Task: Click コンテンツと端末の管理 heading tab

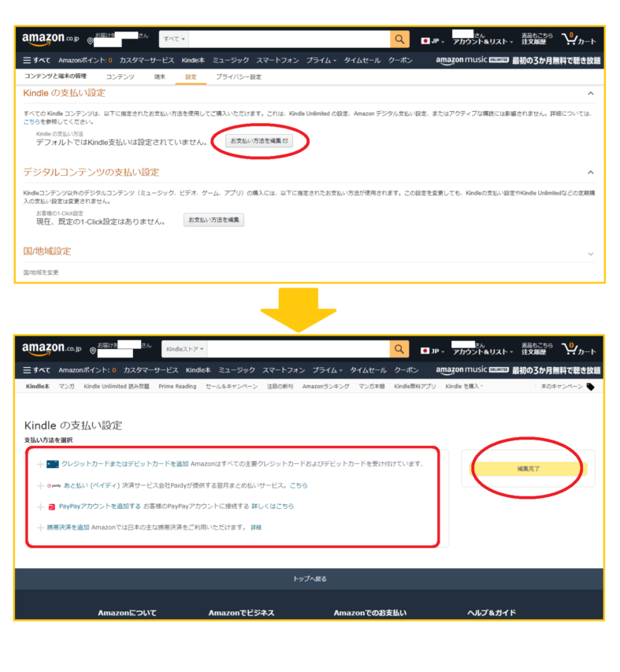Action: (x=55, y=76)
